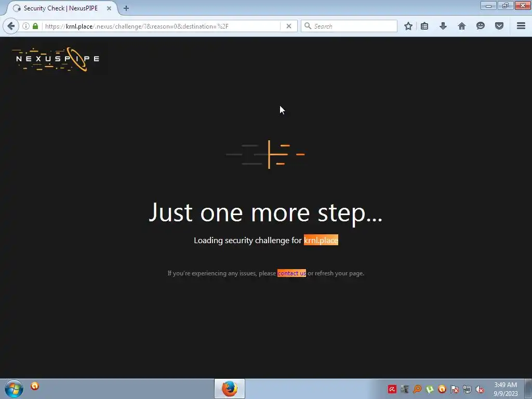Image resolution: width=532 pixels, height=399 pixels.
Task: Close the 'Security Check | NexusPIPE' tab
Action: [109, 8]
